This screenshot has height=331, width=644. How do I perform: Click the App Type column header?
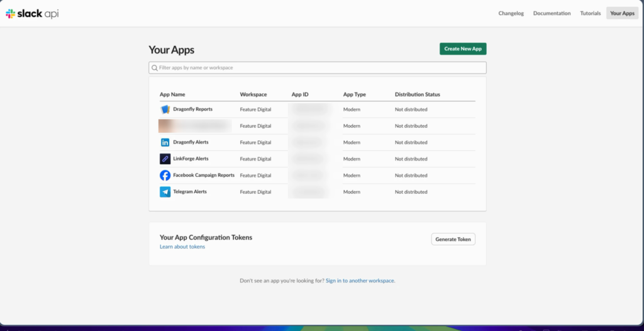pos(355,94)
